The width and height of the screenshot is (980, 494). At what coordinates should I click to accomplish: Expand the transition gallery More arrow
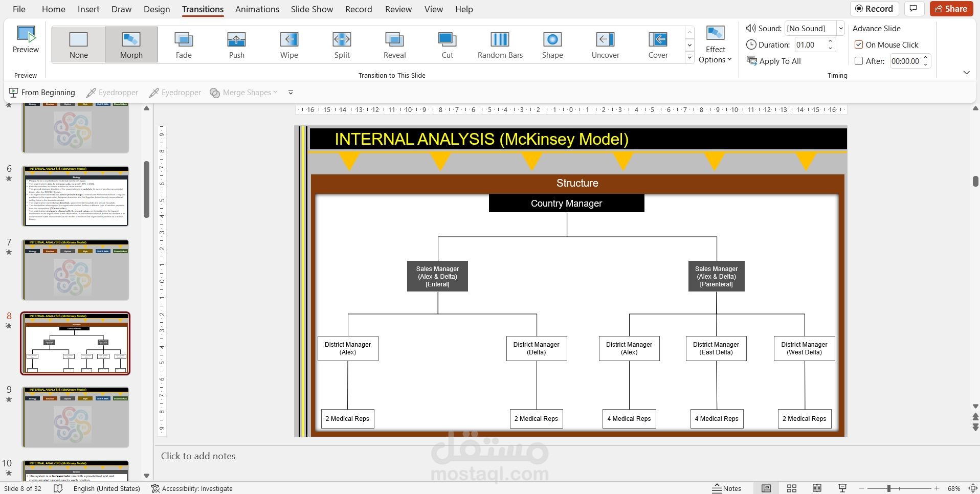pos(689,57)
